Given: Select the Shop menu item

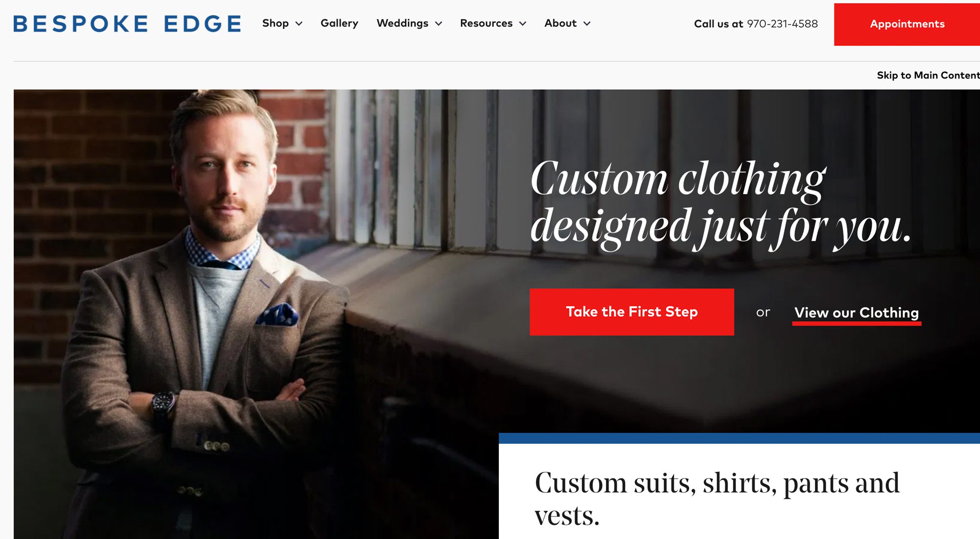Looking at the screenshot, I should (x=275, y=23).
